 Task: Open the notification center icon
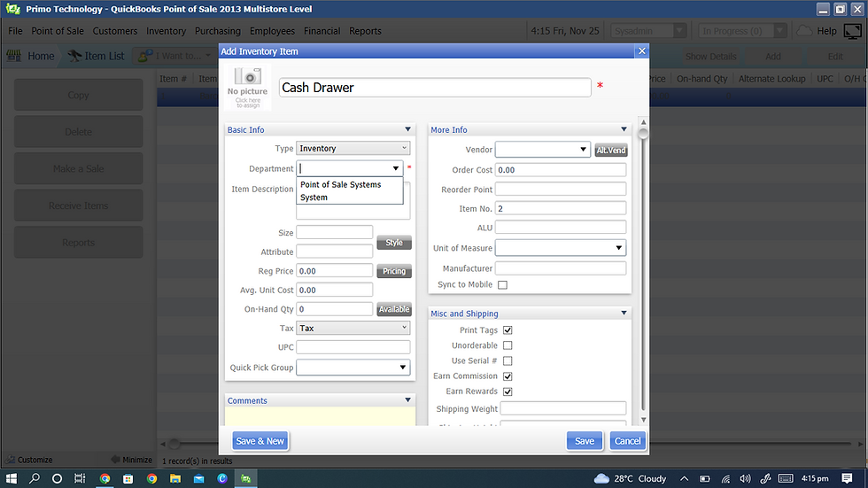pos(847,478)
